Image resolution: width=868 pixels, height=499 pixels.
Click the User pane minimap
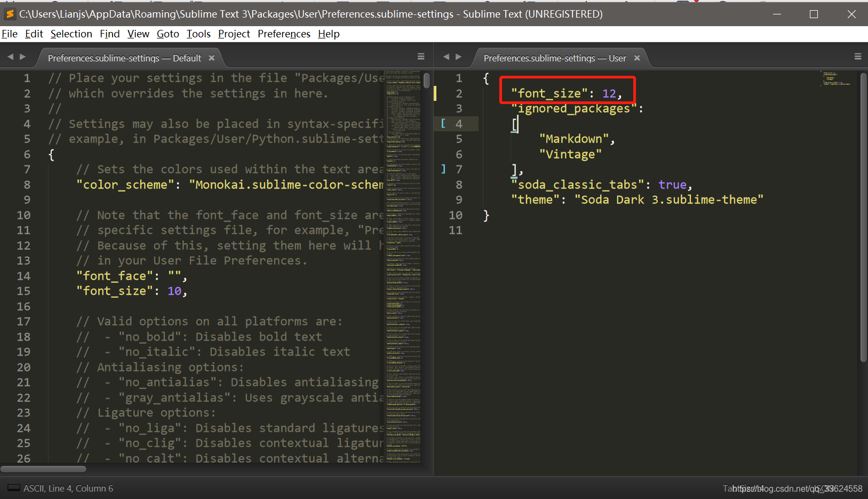point(836,78)
